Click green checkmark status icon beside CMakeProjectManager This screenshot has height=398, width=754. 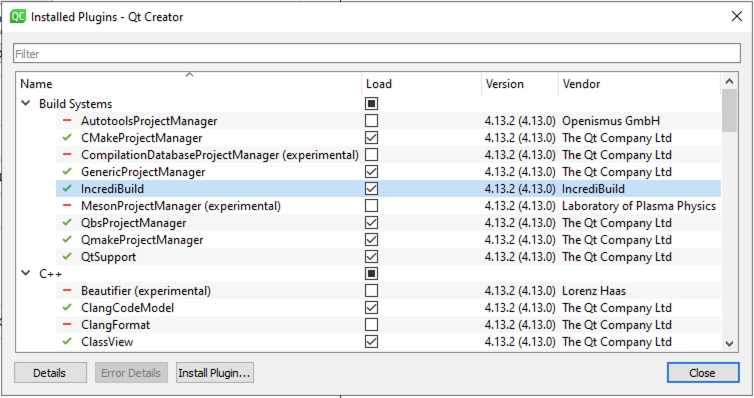[67, 137]
